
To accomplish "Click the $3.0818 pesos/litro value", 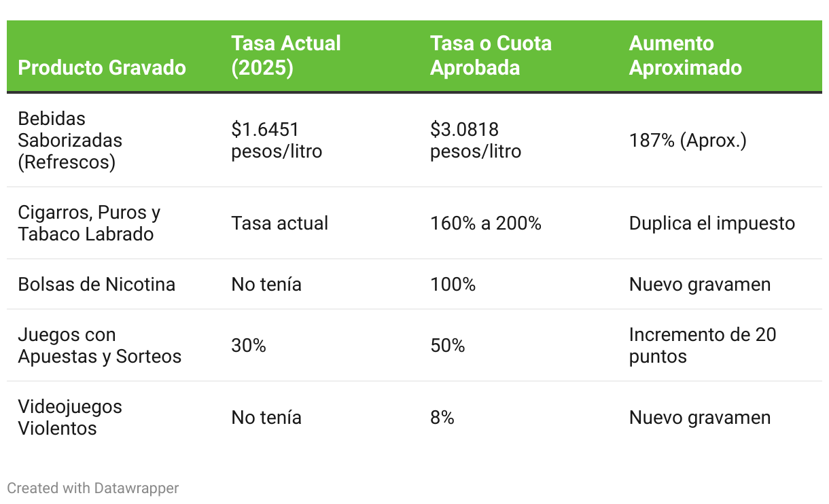I will [x=476, y=140].
